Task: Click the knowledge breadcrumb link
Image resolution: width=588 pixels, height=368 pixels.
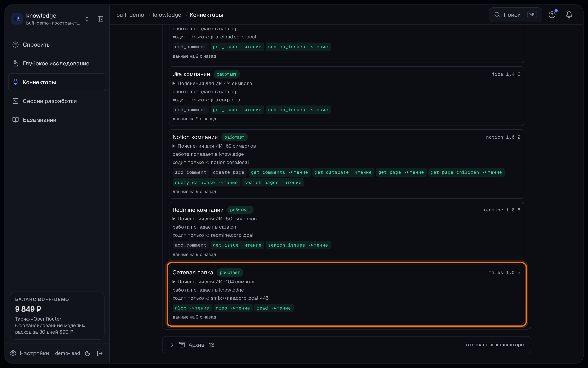Action: (x=167, y=15)
